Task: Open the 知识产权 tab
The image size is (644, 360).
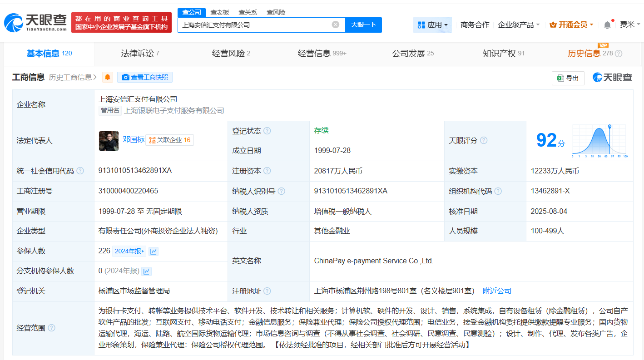Action: coord(503,54)
